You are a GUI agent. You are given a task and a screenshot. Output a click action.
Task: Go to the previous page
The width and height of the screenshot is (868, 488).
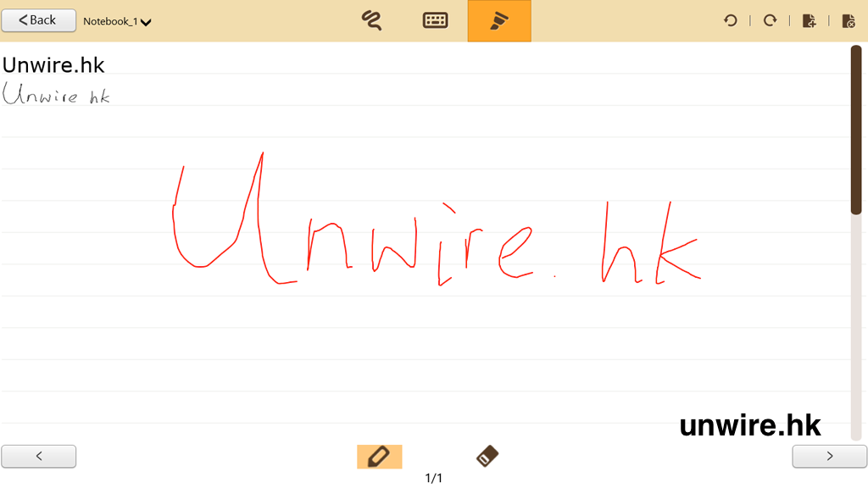[39, 457]
